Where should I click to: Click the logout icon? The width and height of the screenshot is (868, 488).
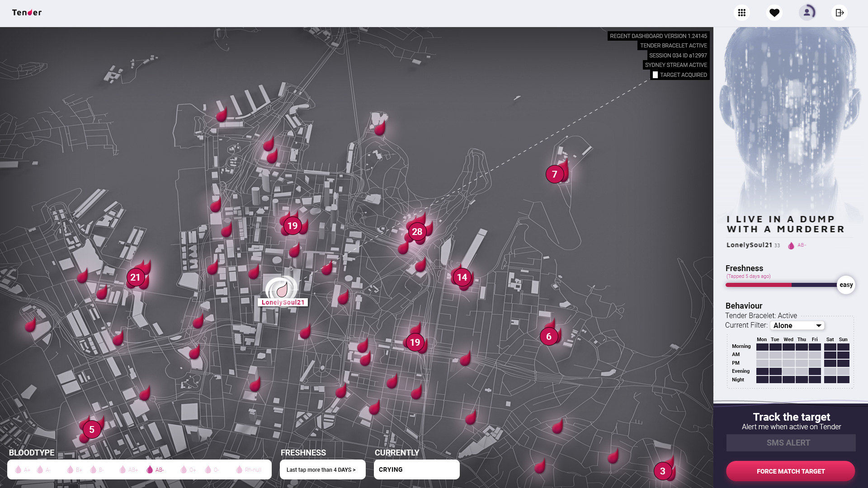click(x=840, y=13)
